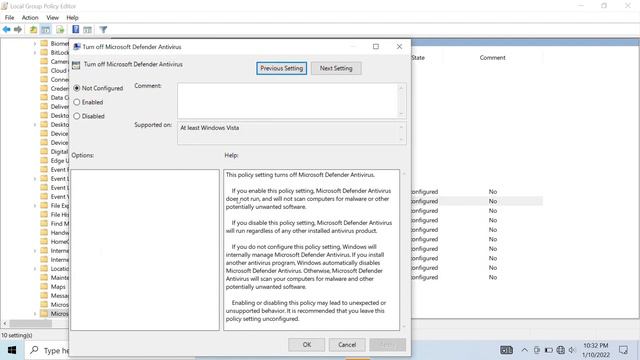The image size is (640, 360).
Task: Click the Forward arrow in the toolbar
Action: coord(18,29)
